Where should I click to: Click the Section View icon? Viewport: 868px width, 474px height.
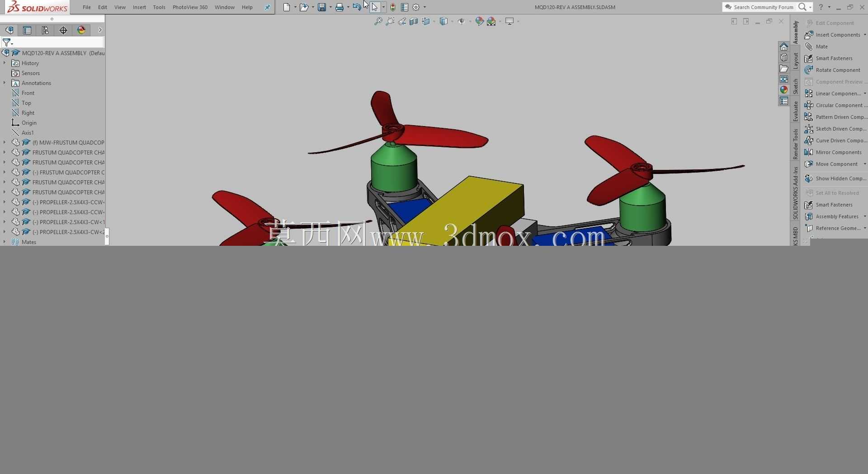[x=414, y=21]
